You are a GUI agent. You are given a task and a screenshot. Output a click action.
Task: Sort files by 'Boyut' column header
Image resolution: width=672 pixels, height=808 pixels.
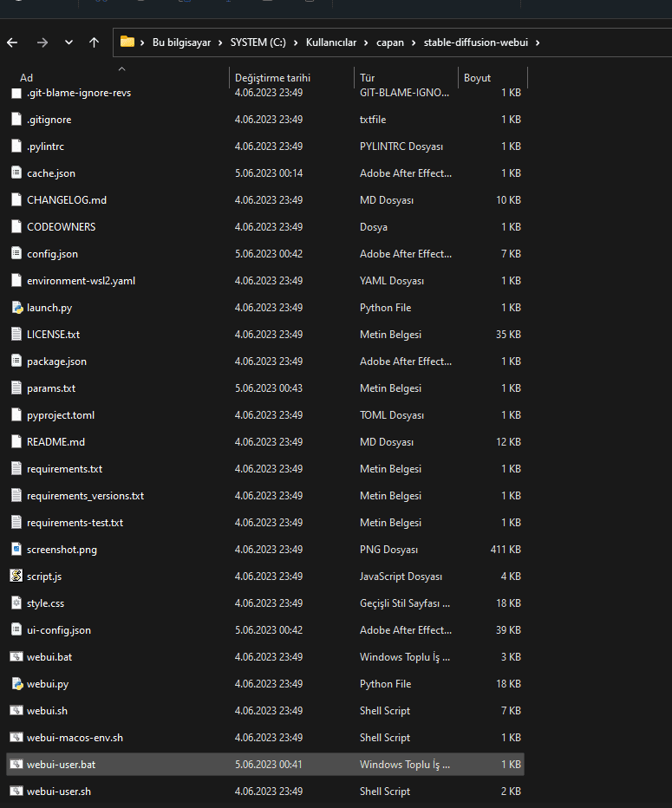[477, 78]
